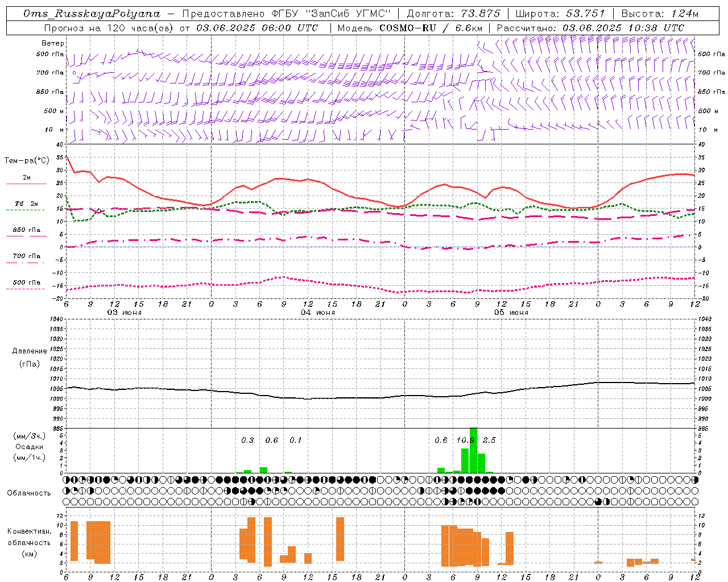728x582 pixels.
Task: Click the Ветер panel label
Action: [53, 43]
